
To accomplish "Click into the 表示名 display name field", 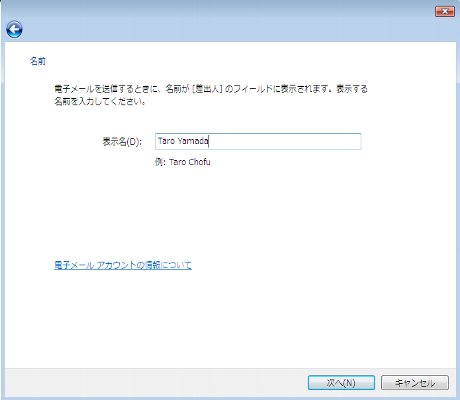I will [x=258, y=141].
